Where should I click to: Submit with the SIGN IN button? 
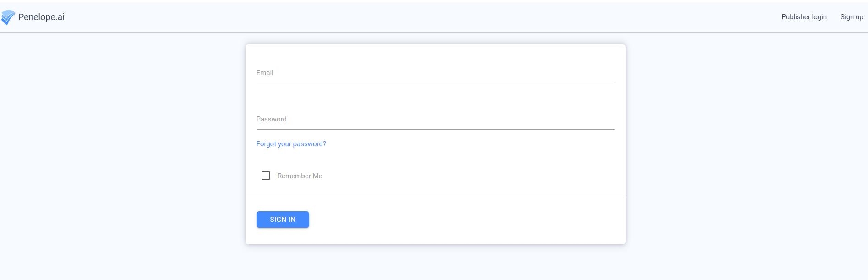pyautogui.click(x=283, y=220)
